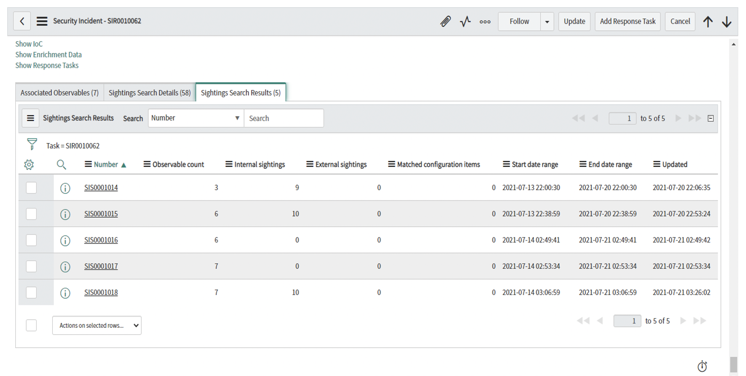Go to next record with down arrow
The width and height of the screenshot is (746, 376).
pyautogui.click(x=726, y=21)
